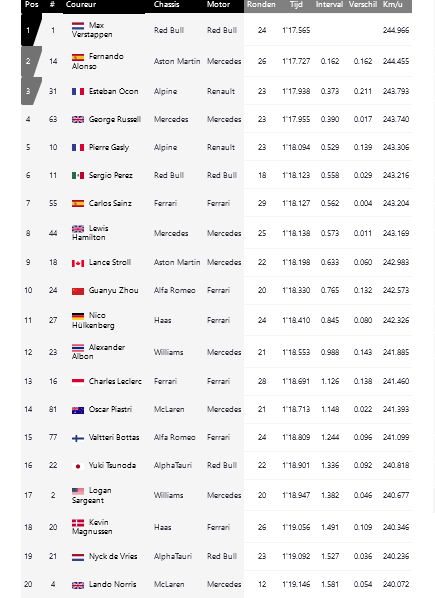Click the position 1 badge
The image size is (435, 598).
click(x=30, y=30)
